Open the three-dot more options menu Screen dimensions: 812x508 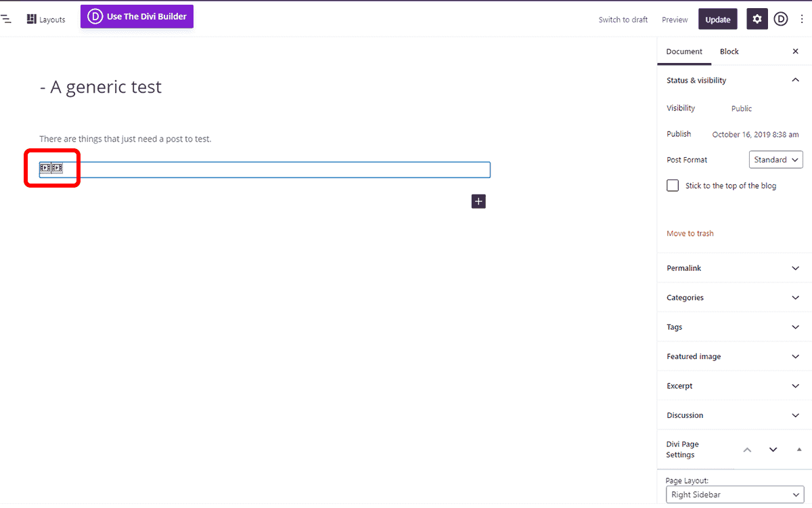[803, 19]
